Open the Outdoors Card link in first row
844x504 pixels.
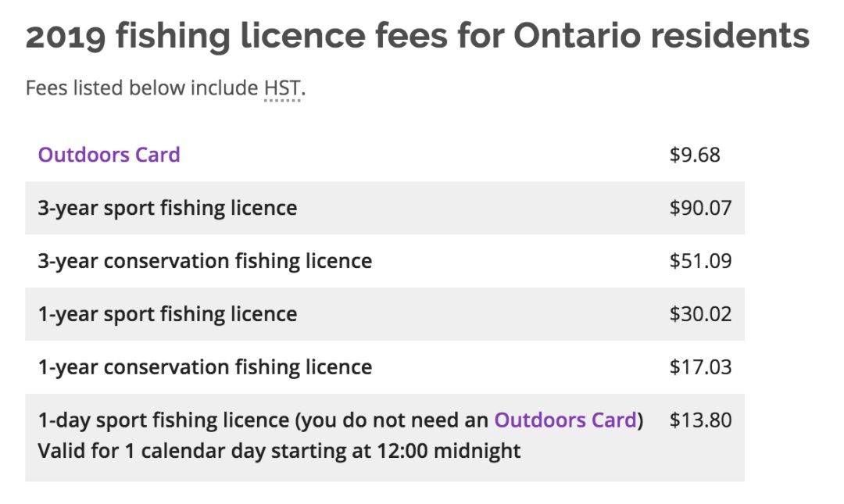[109, 155]
